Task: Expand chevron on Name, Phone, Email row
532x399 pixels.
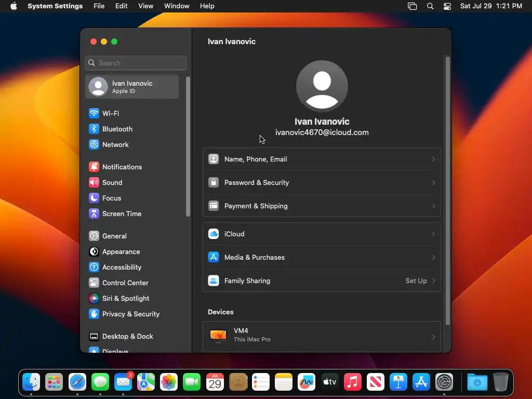Action: (x=433, y=159)
